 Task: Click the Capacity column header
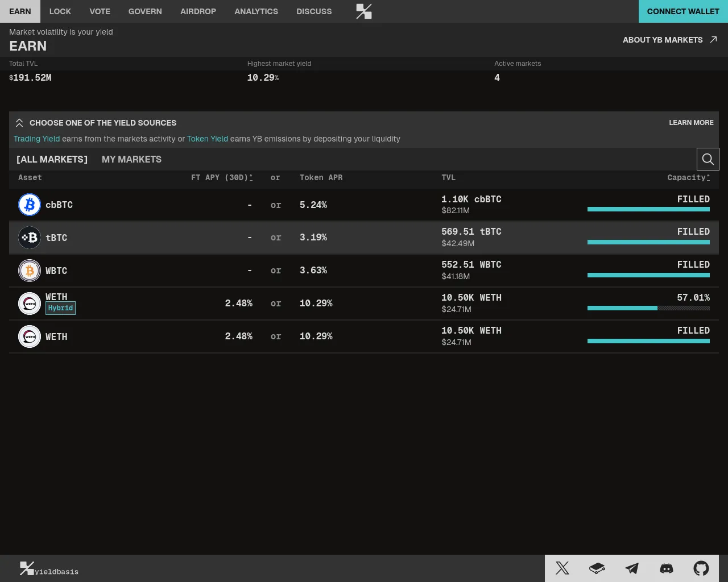(x=688, y=177)
